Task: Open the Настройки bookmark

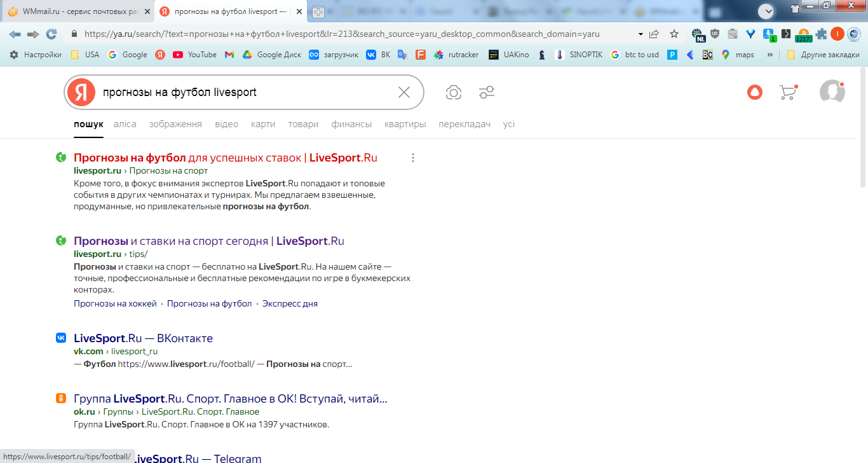Action: (36, 55)
